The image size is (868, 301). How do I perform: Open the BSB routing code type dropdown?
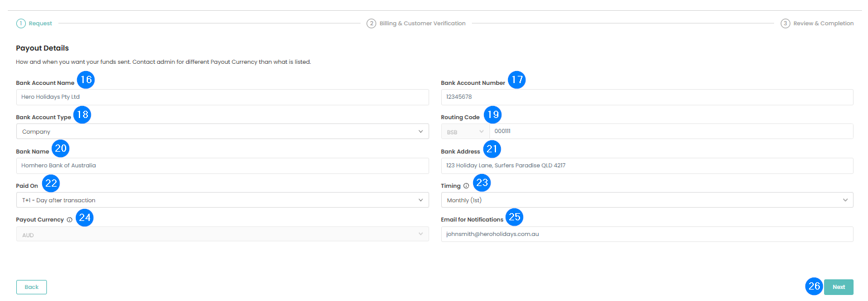point(465,131)
